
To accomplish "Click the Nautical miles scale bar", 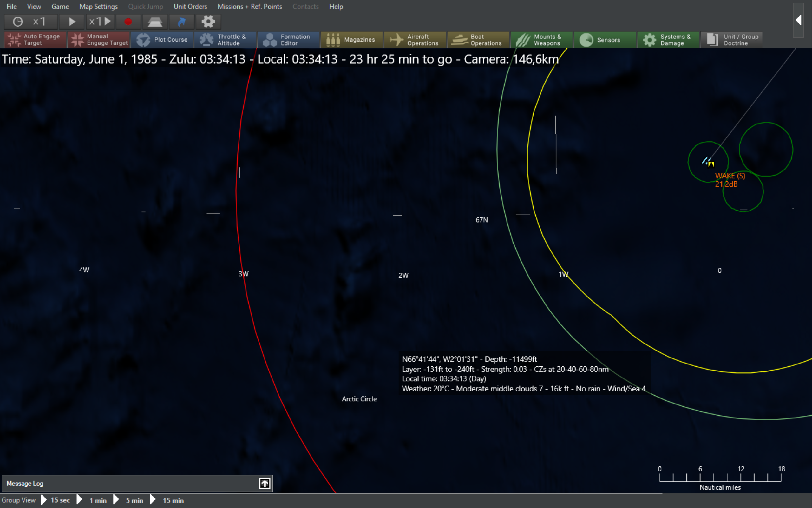I will (x=720, y=478).
